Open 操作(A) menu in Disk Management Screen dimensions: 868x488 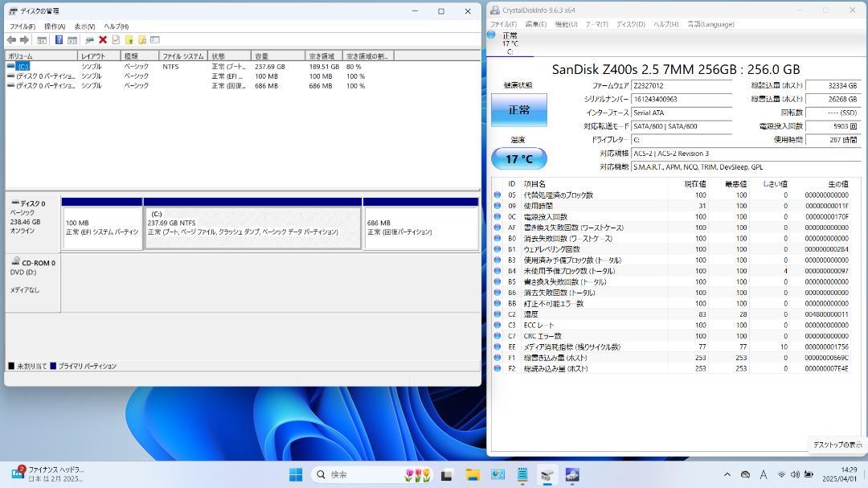(55, 27)
